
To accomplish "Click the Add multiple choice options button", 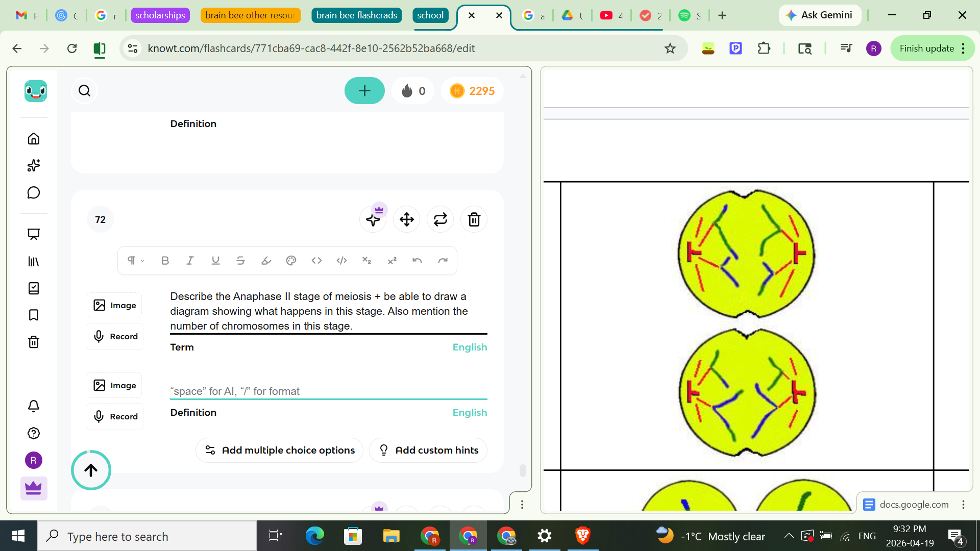I will click(279, 450).
